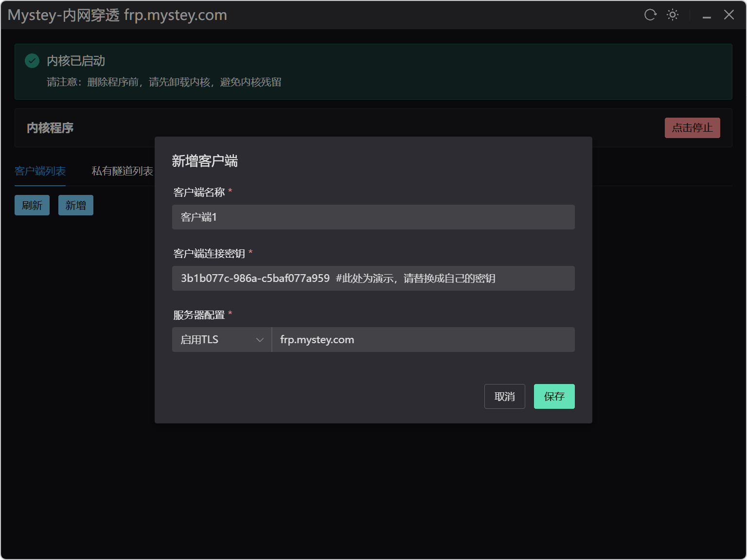The width and height of the screenshot is (747, 560).
Task: Toggle light theme with the sun icon
Action: [x=673, y=15]
